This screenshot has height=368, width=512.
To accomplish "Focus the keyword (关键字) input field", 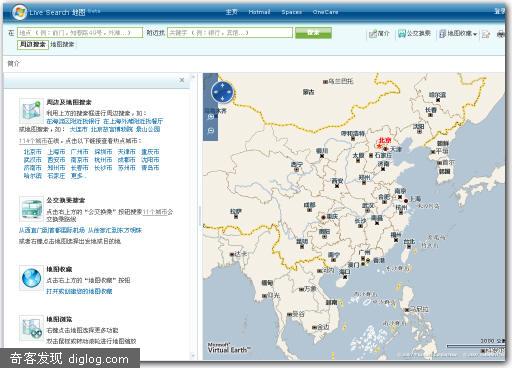I will (x=230, y=33).
